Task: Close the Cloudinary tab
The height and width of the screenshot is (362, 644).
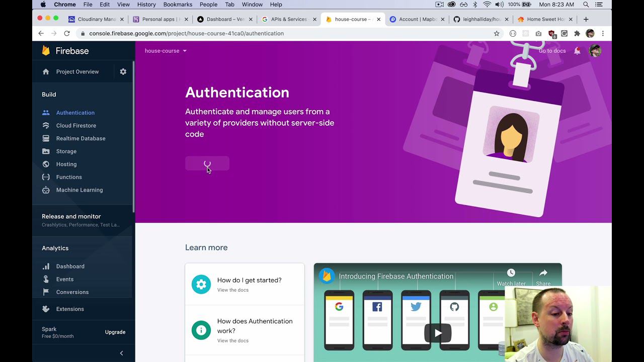Action: 122,19
